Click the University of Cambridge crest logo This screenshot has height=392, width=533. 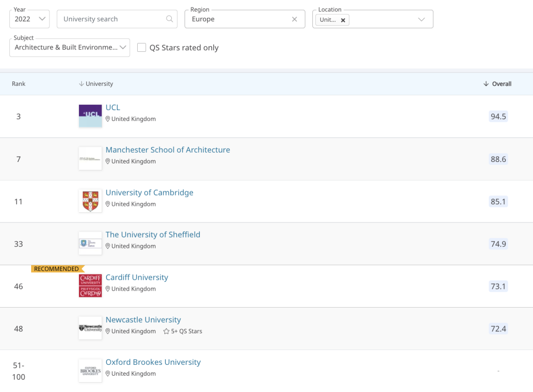pyautogui.click(x=90, y=201)
